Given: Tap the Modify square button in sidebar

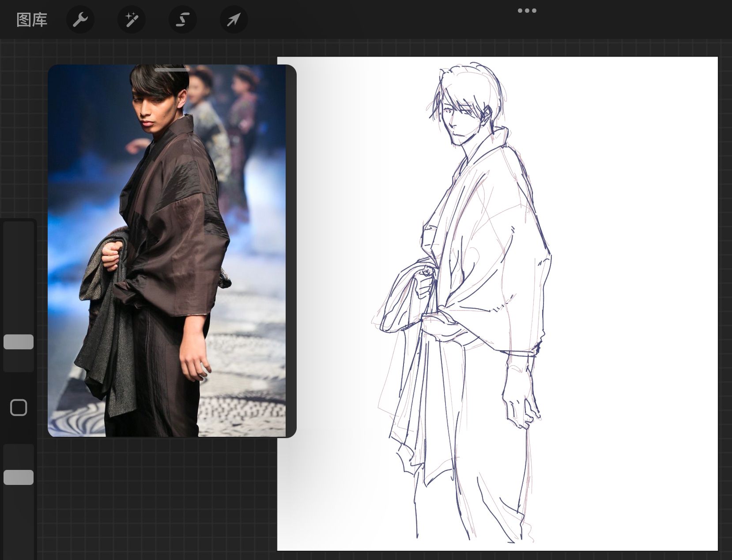Looking at the screenshot, I should (19, 408).
